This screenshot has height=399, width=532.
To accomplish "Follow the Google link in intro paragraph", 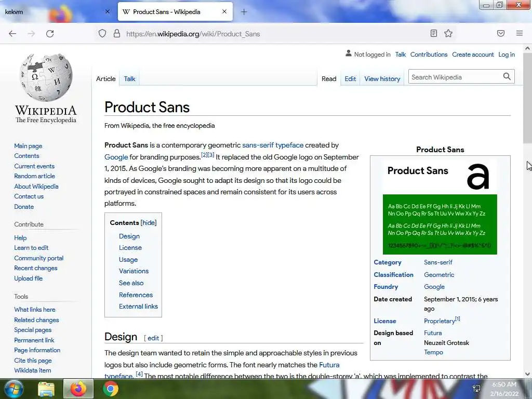I will pyautogui.click(x=116, y=157).
